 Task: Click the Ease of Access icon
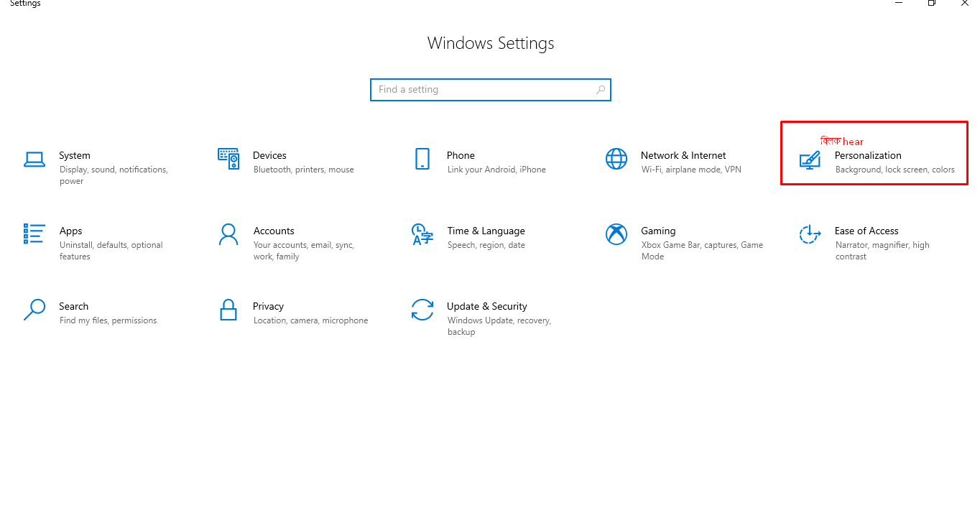810,234
